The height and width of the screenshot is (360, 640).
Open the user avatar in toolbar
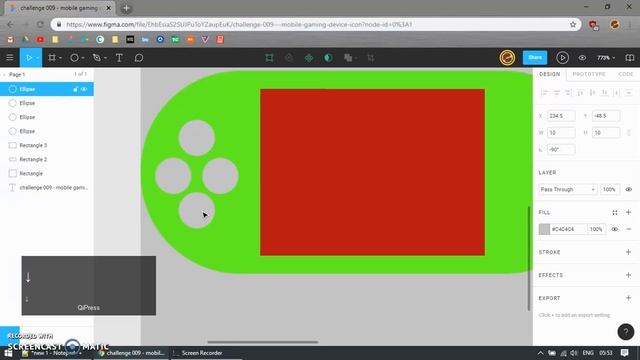(507, 58)
